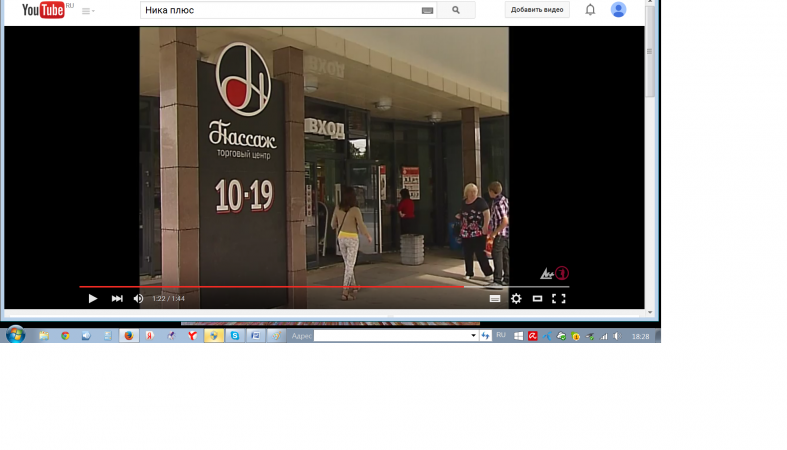
Task: Click the "Добавить видео" button
Action: pos(537,10)
